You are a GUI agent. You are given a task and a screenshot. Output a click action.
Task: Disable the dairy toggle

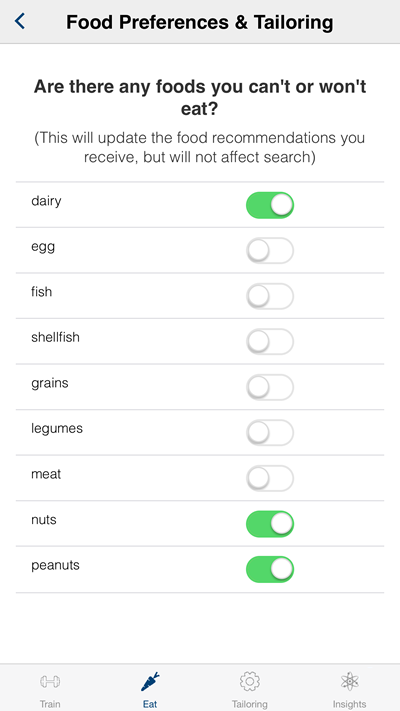click(x=270, y=205)
